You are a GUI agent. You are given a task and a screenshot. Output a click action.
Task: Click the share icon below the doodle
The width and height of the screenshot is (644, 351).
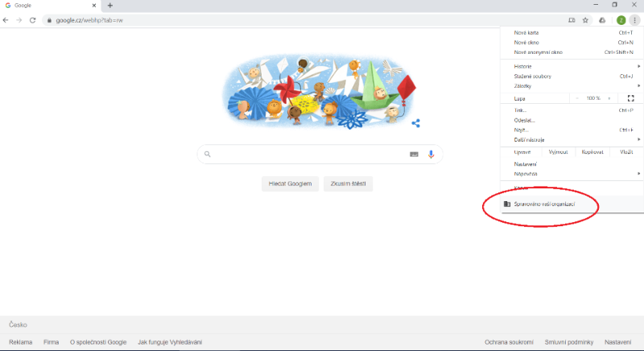click(x=415, y=123)
